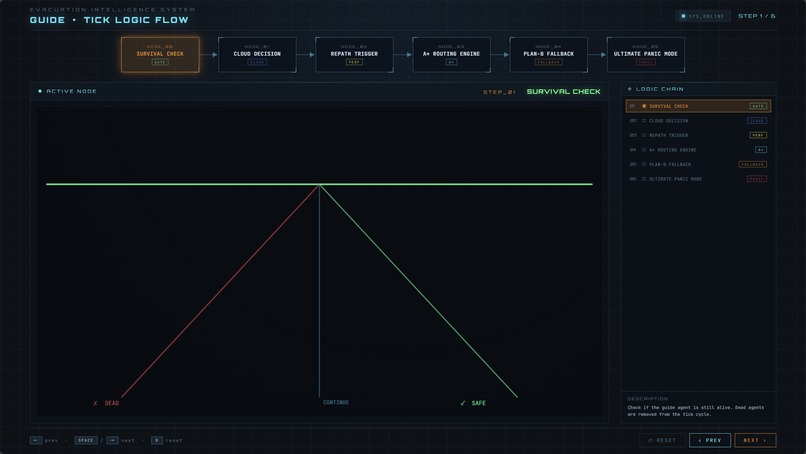Click the PERF badge on the Repath Trigger card
This screenshot has width=806, height=454.
pyautogui.click(x=354, y=62)
